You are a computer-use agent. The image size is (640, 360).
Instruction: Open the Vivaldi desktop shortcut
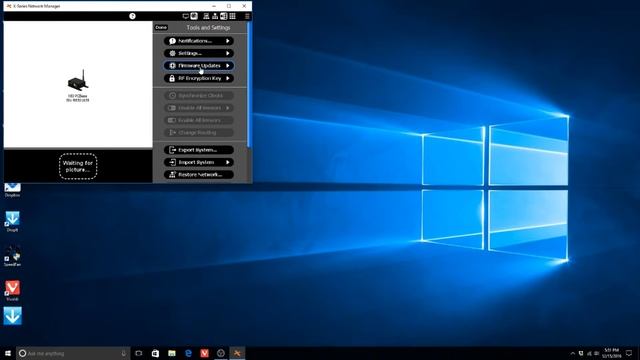click(x=12, y=291)
